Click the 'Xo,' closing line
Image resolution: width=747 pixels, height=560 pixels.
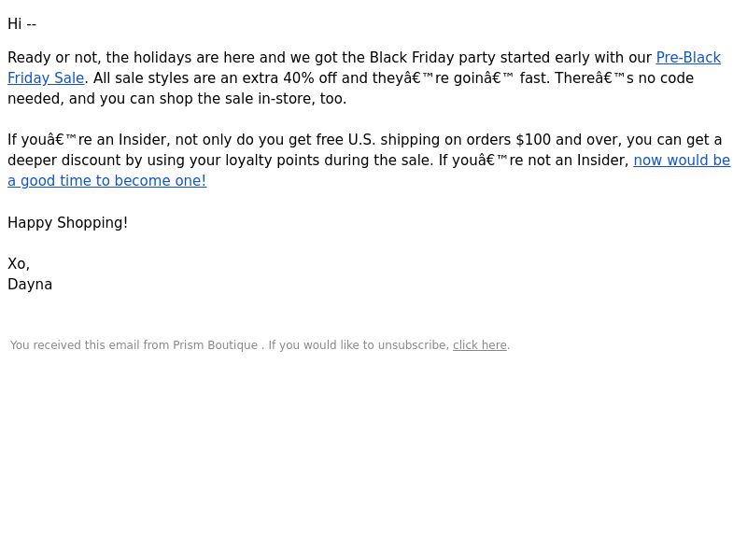tap(19, 263)
